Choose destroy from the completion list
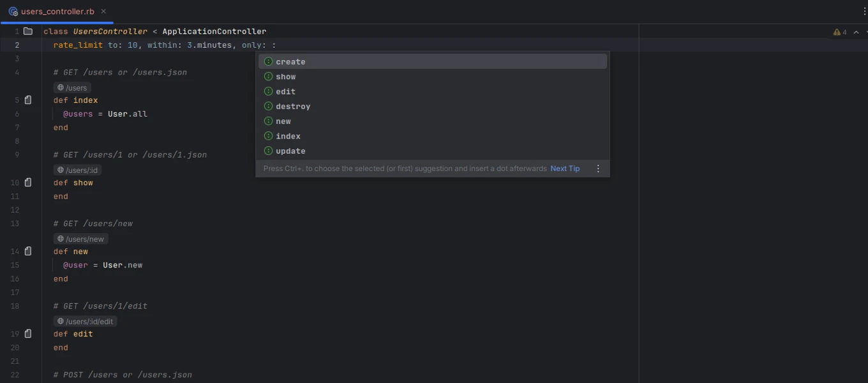This screenshot has width=868, height=383. click(x=433, y=107)
